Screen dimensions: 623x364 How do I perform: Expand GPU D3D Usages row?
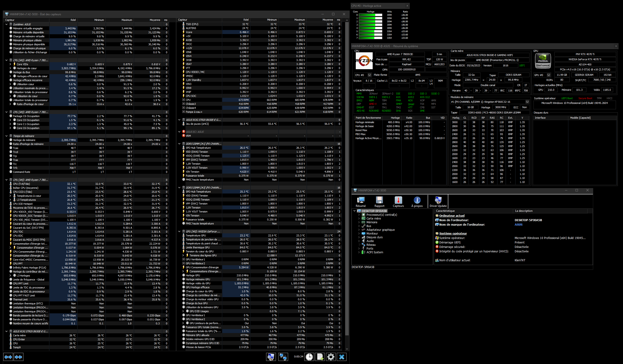183,311
